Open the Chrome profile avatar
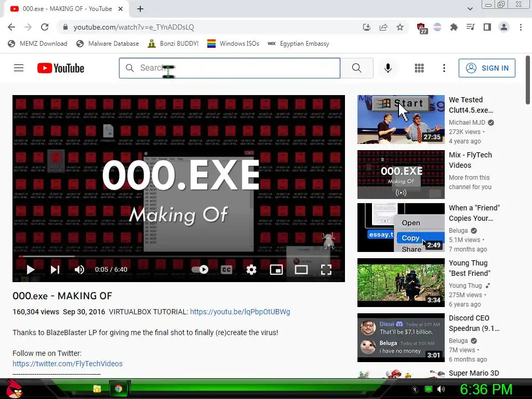 coord(504,27)
